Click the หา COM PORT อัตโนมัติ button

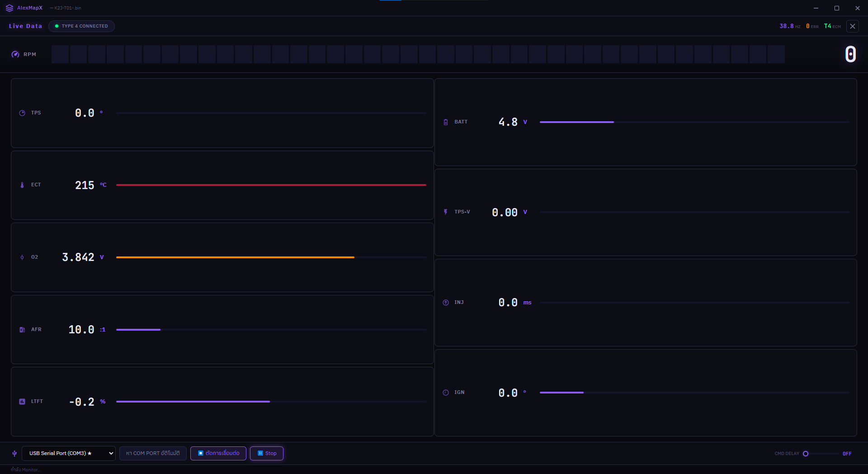pyautogui.click(x=153, y=453)
